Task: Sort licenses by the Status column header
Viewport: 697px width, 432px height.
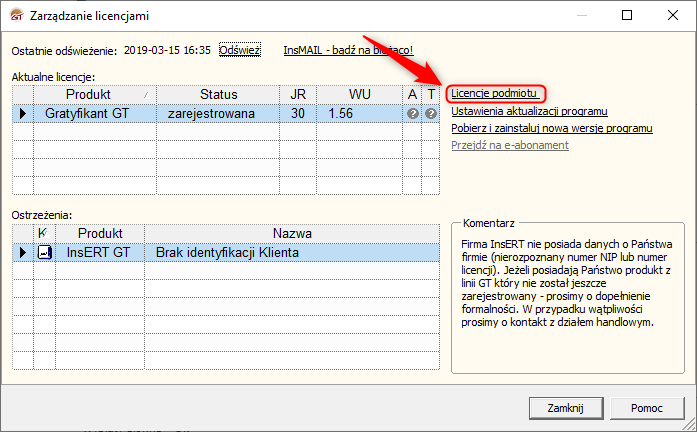Action: (218, 95)
